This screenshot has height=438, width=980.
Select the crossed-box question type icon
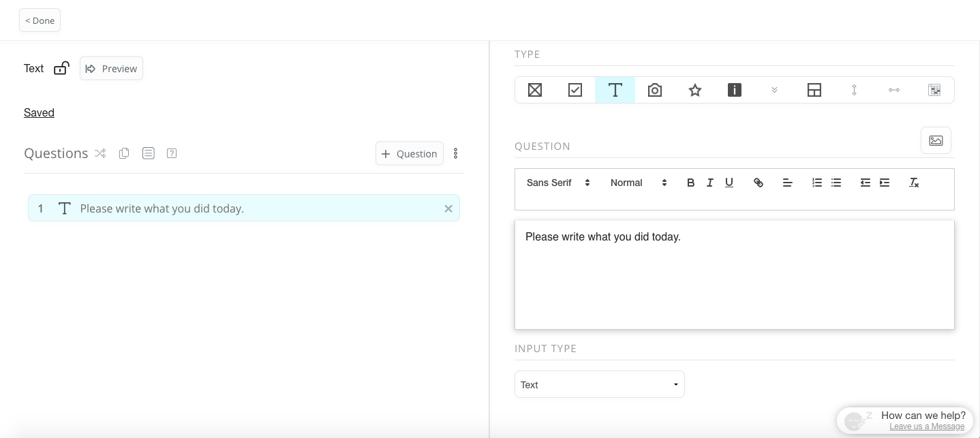coord(535,90)
